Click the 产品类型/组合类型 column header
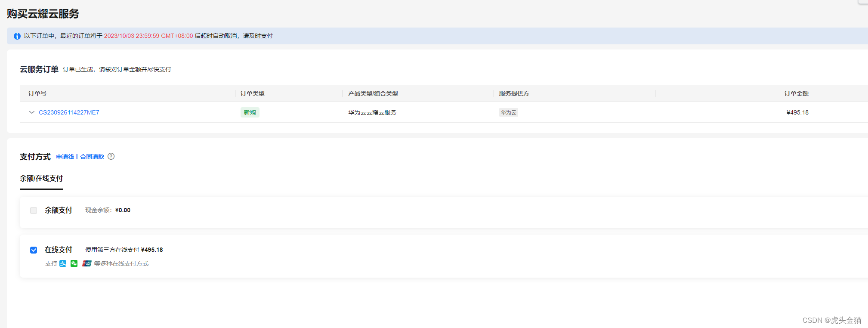Screen dimensions: 868x328 pyautogui.click(x=373, y=93)
